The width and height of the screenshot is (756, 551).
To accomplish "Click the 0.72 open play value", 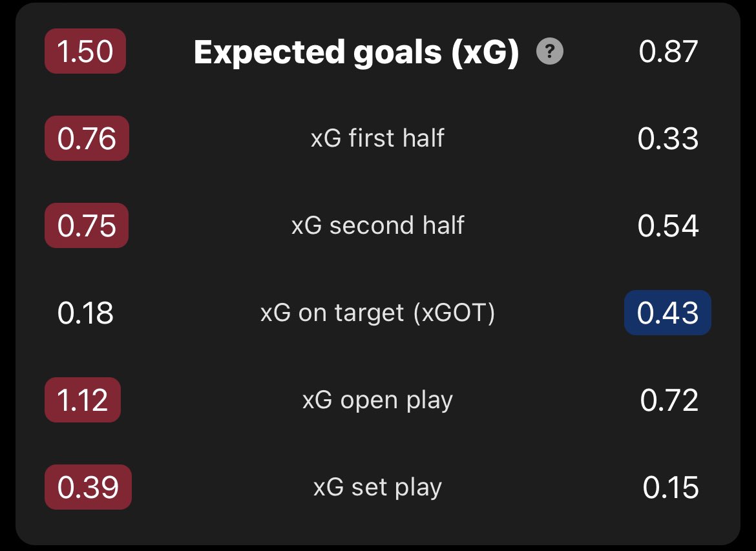I will 669,400.
